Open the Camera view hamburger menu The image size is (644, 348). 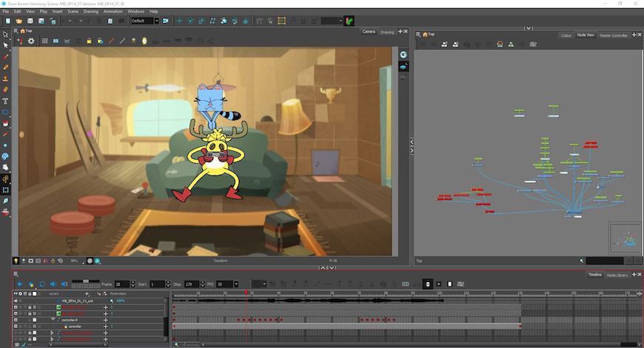point(16,31)
